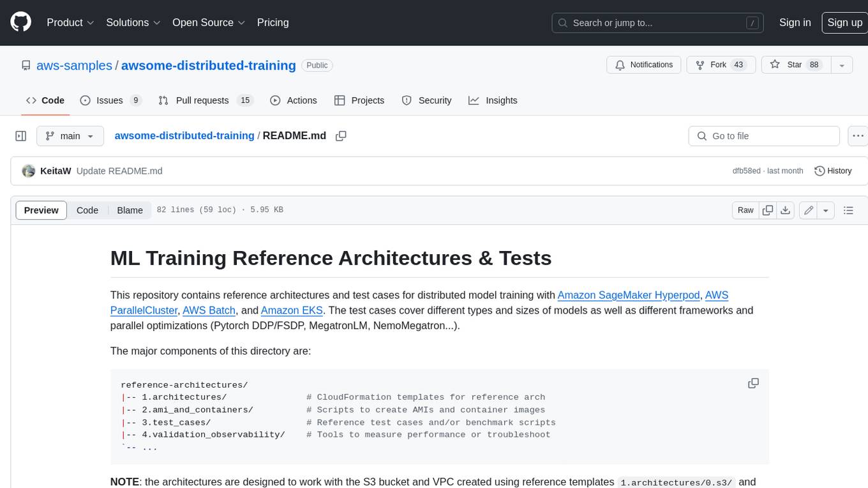Copy the README.md file path
The image size is (868, 488).
pos(341,136)
